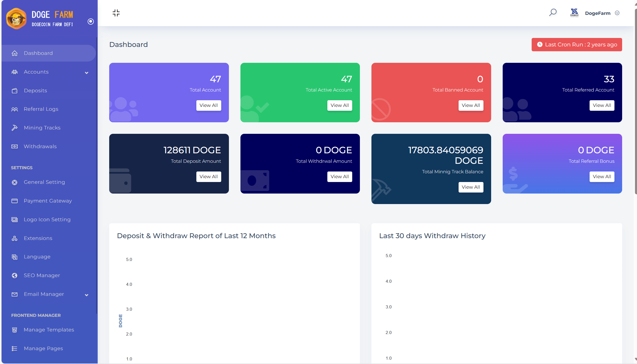Click the Extensions puzzle icon
This screenshot has height=364, width=637.
[14, 238]
